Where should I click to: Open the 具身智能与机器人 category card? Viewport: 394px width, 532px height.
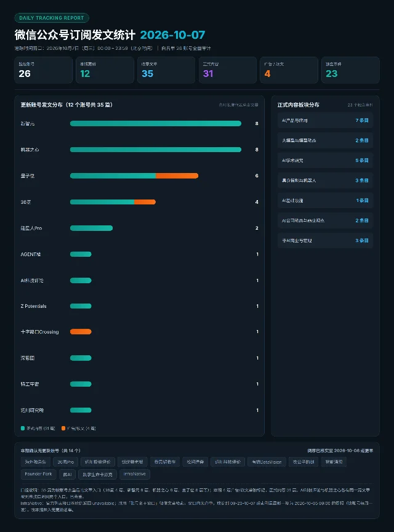[325, 180]
